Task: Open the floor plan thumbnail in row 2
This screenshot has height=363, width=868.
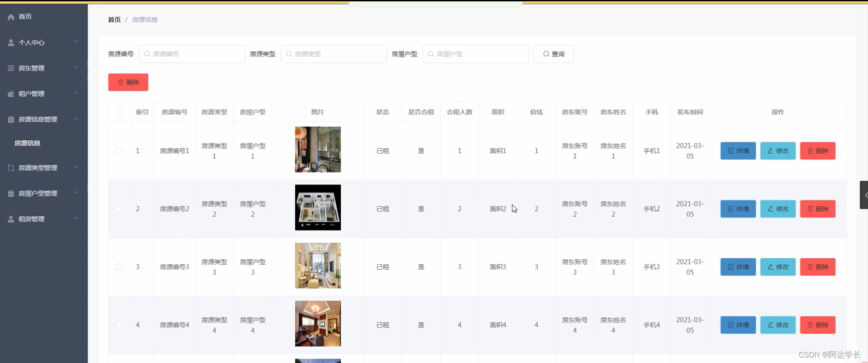Action: [318, 207]
